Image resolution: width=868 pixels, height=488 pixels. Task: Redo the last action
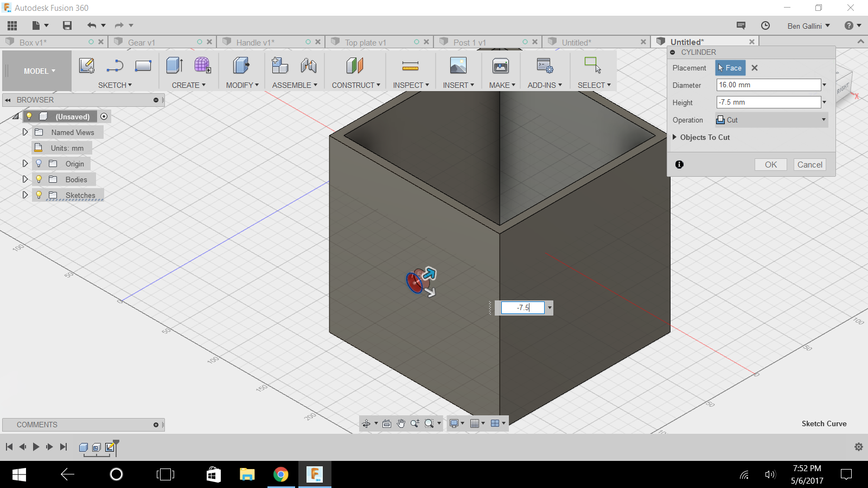(x=119, y=25)
